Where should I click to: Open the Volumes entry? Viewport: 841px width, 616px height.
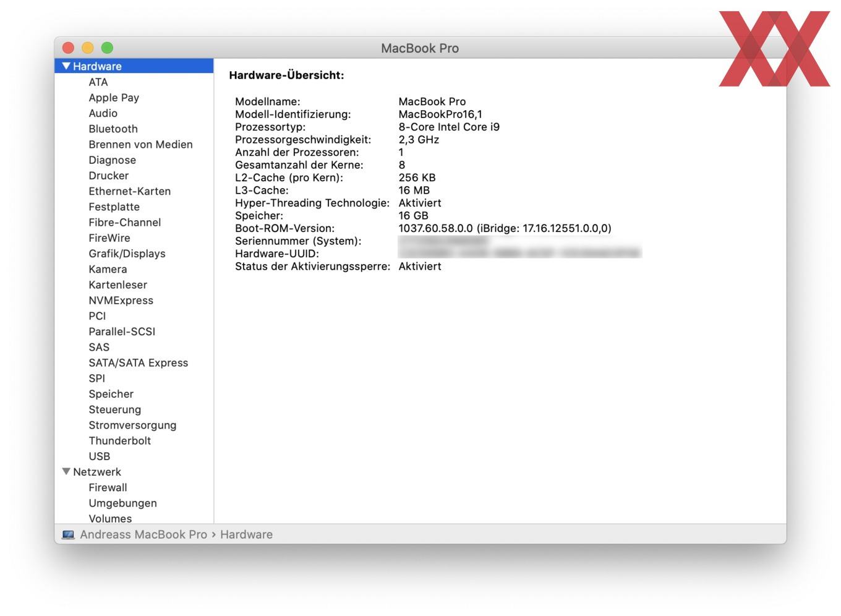(x=110, y=518)
